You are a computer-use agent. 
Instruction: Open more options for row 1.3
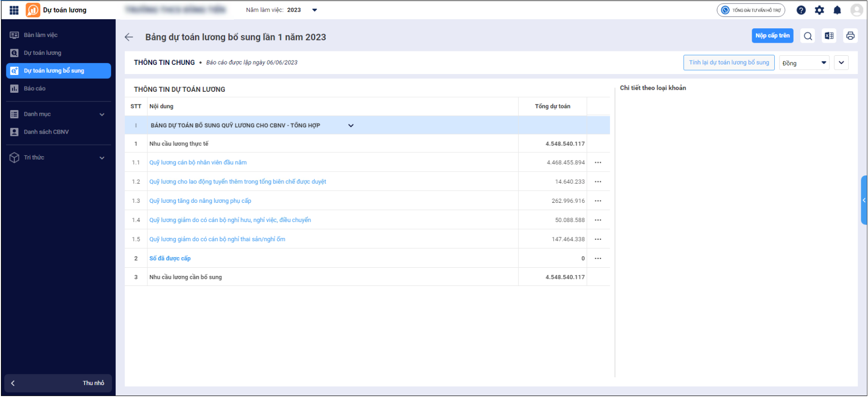point(598,201)
